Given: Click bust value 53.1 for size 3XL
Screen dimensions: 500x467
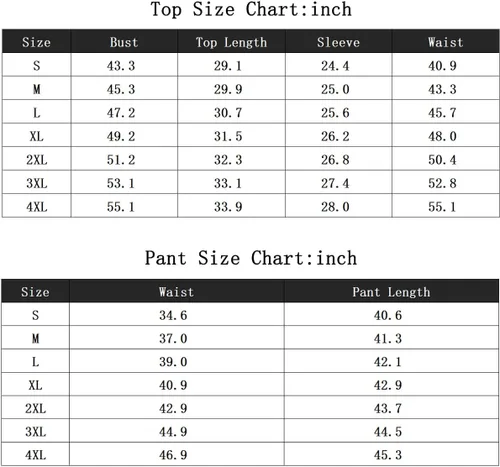Looking at the screenshot, I should 121,183.
